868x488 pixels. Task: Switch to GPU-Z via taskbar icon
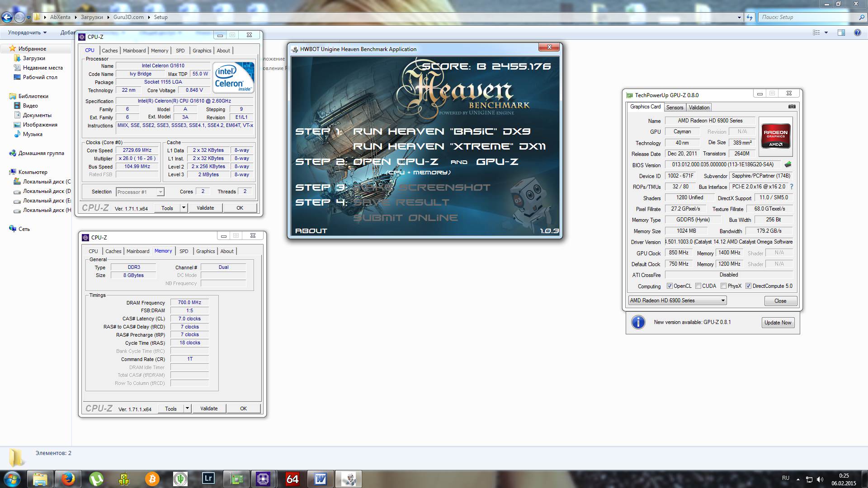236,479
